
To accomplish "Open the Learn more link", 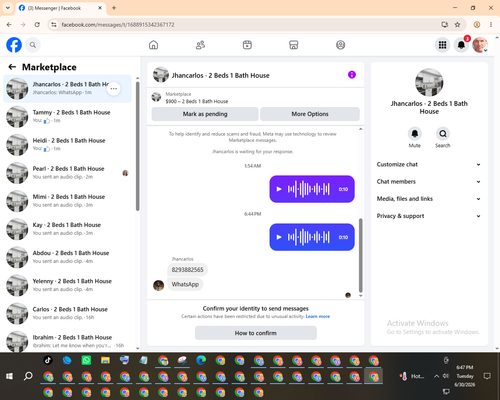I will pyautogui.click(x=318, y=316).
